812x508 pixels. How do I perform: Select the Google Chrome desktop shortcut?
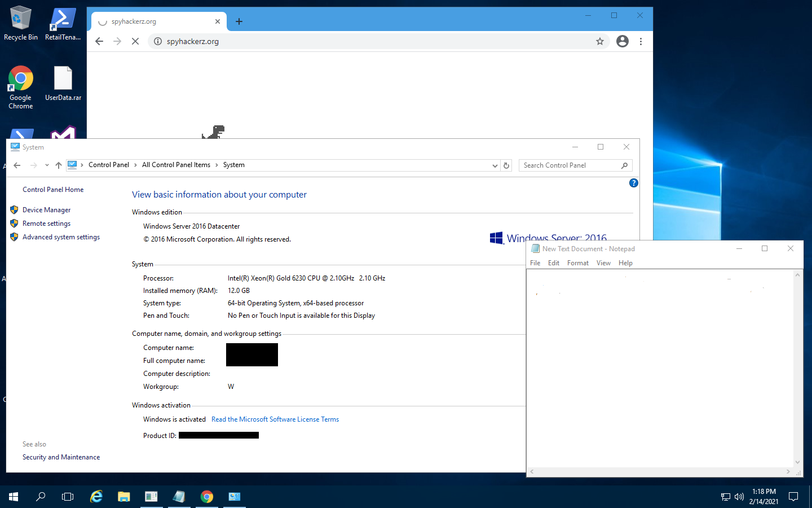(21, 87)
